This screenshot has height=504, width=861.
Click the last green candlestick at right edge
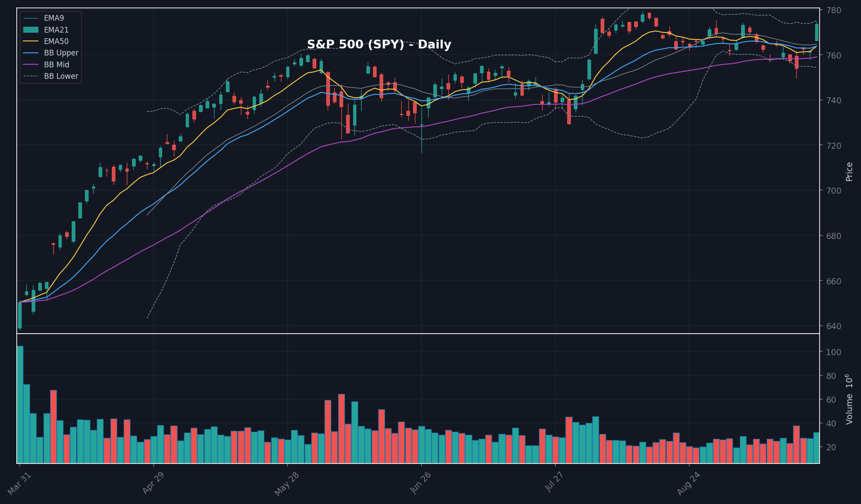[x=817, y=32]
